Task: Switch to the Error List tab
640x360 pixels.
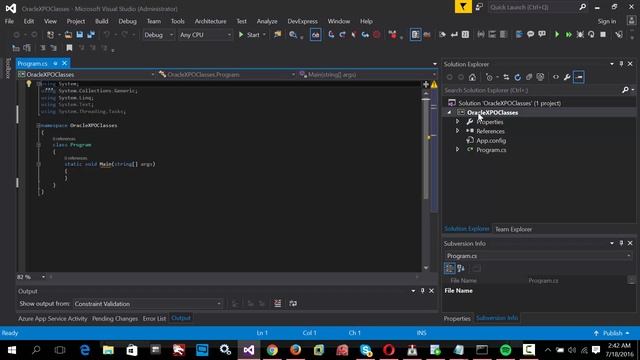Action: click(154, 318)
